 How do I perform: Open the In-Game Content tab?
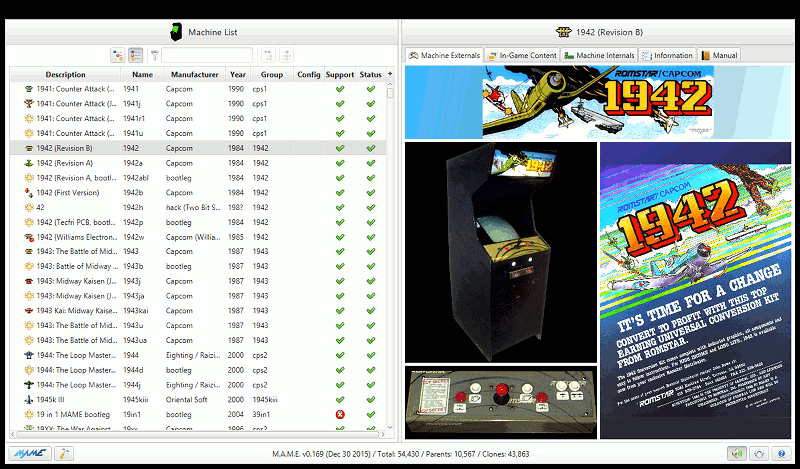pos(522,56)
